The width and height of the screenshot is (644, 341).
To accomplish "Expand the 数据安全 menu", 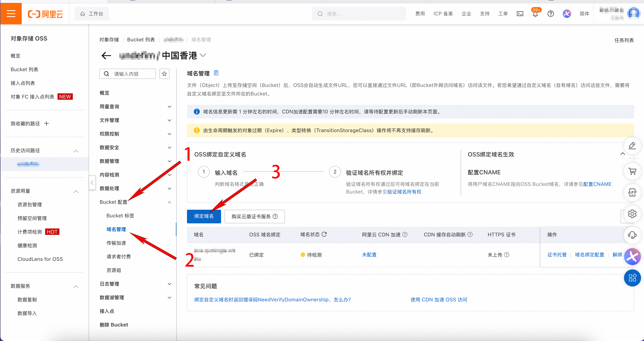I will pyautogui.click(x=169, y=147).
